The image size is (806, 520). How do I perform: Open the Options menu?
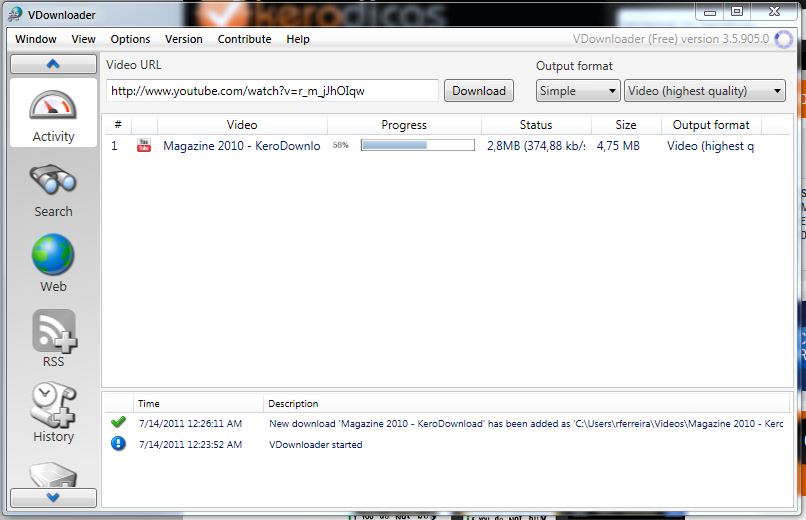(130, 39)
